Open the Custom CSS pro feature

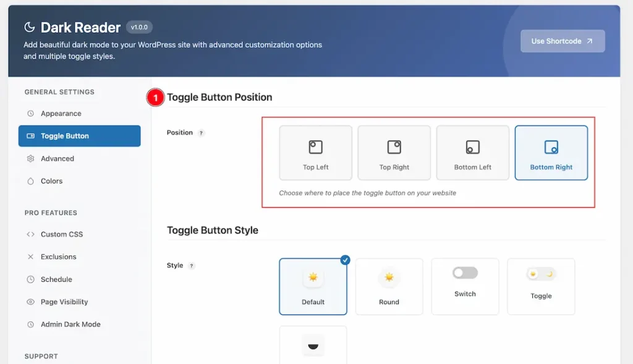point(80,234)
